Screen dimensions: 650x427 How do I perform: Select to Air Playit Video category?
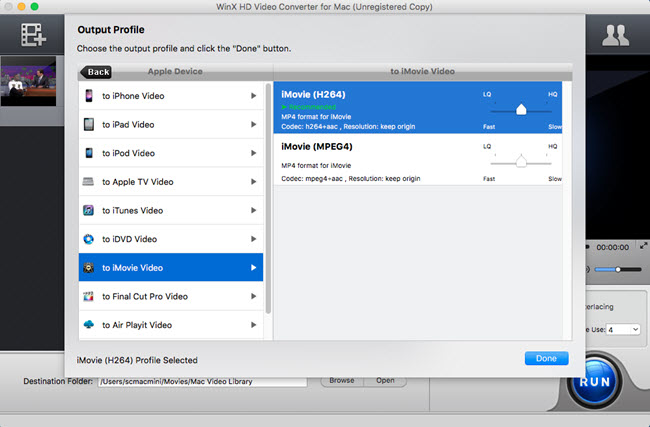pyautogui.click(x=171, y=325)
